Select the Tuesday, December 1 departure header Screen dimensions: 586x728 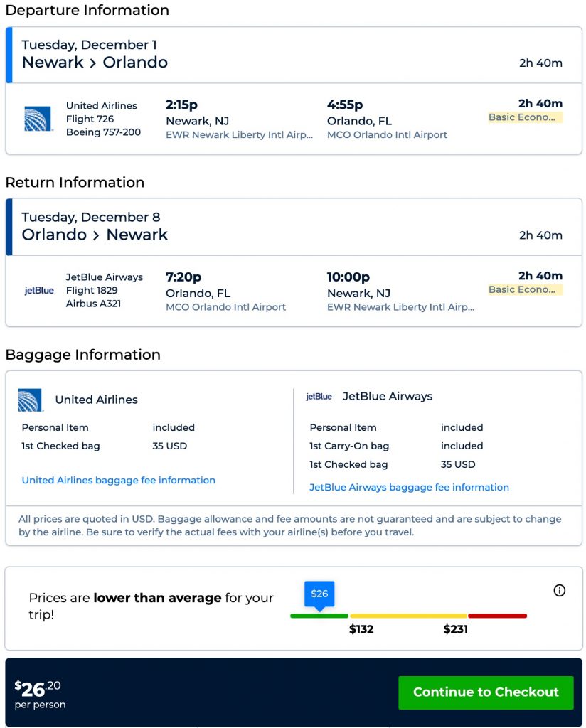90,45
